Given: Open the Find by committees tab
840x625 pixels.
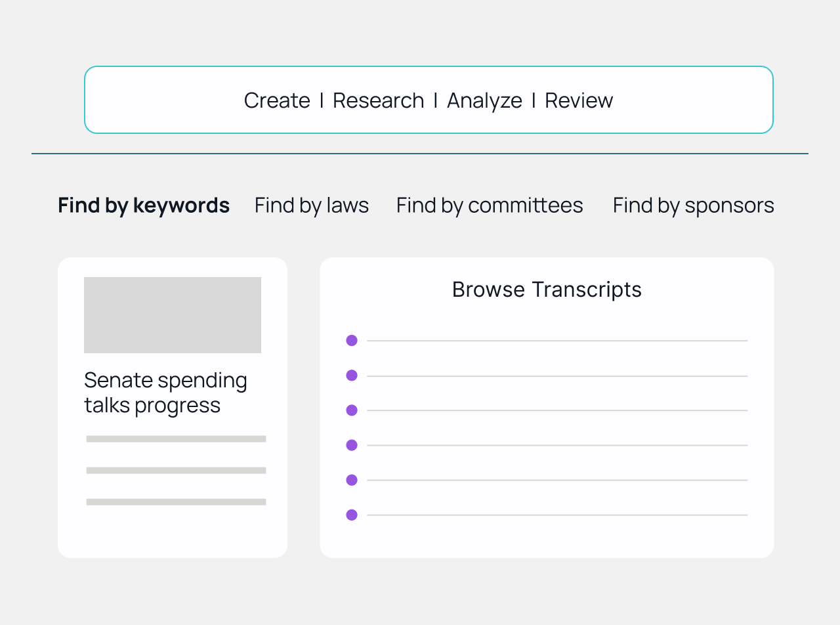Looking at the screenshot, I should [490, 205].
